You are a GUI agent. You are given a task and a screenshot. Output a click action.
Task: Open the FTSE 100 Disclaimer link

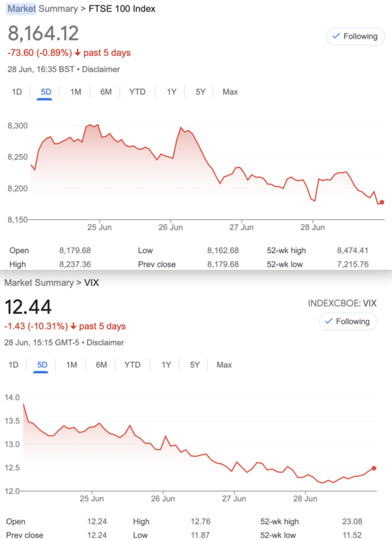[x=101, y=70]
